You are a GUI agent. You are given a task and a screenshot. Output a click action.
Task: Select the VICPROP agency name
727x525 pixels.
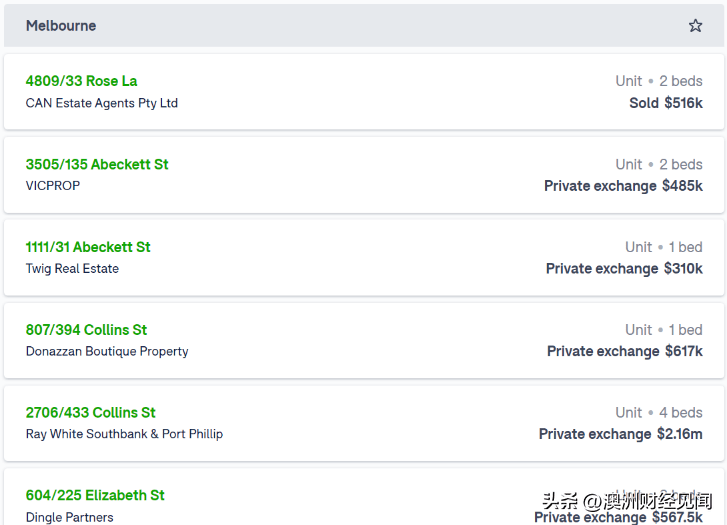tap(53, 186)
